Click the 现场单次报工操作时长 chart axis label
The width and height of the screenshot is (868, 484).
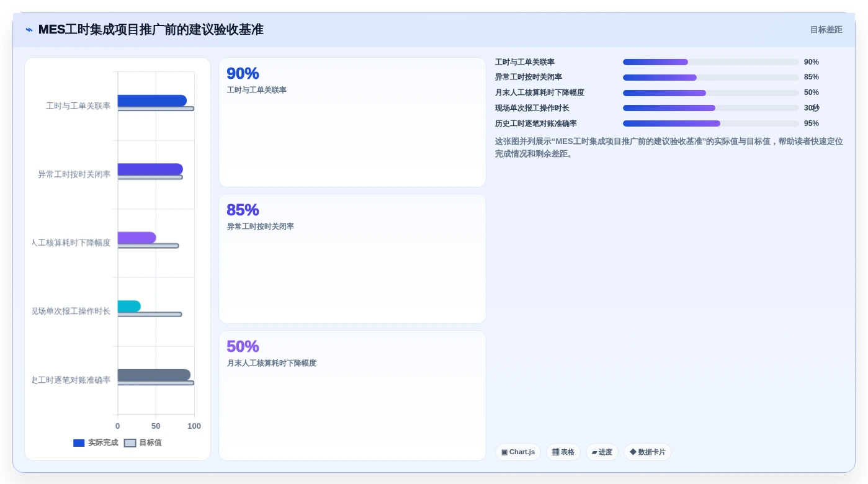[x=71, y=311]
